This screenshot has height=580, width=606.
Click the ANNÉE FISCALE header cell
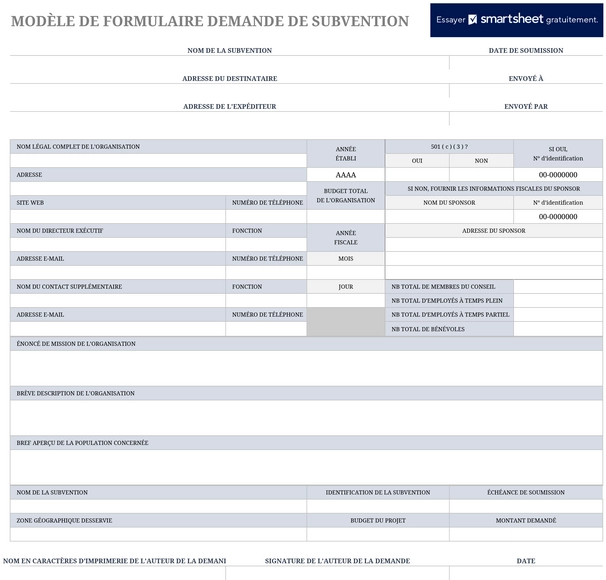[x=346, y=237]
